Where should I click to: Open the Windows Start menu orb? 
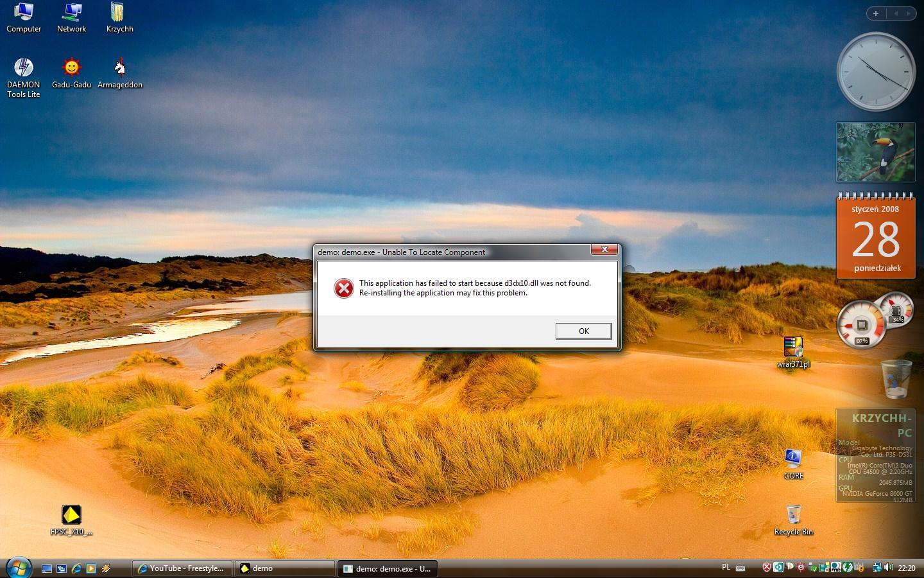point(19,568)
